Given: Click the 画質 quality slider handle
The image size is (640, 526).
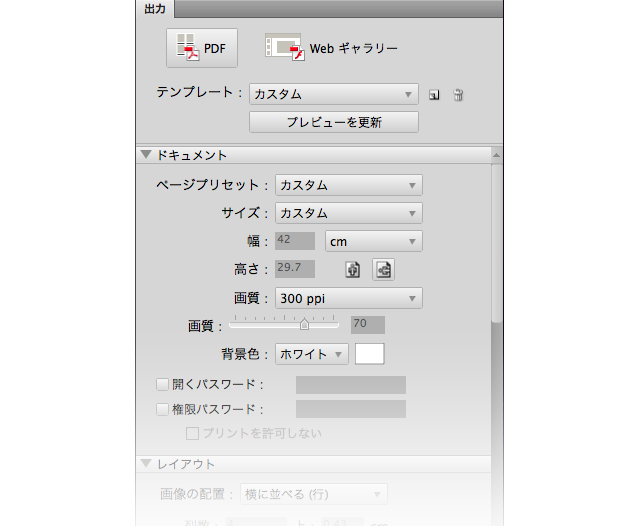Looking at the screenshot, I should (304, 324).
